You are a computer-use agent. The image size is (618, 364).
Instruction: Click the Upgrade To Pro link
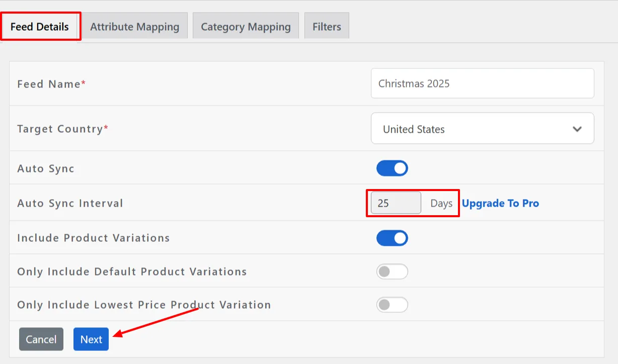(x=500, y=203)
